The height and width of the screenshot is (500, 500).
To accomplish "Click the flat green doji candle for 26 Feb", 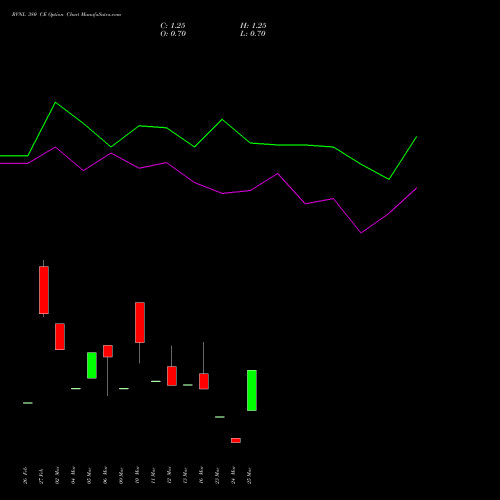I will [28, 403].
